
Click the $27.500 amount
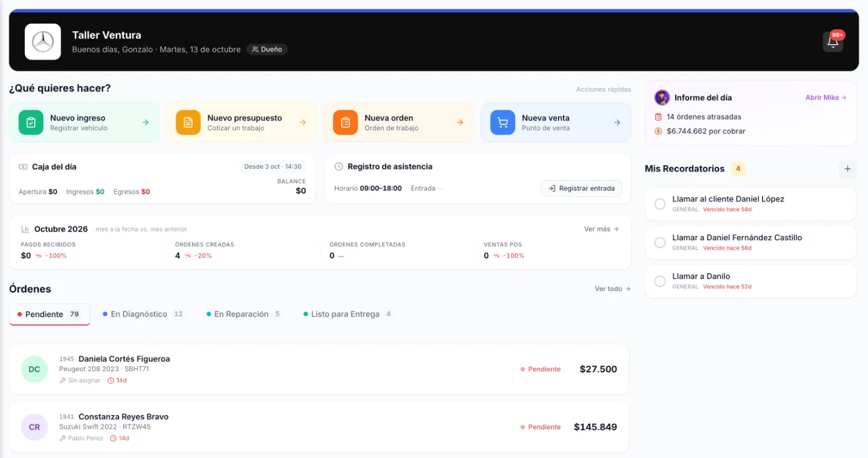click(598, 369)
